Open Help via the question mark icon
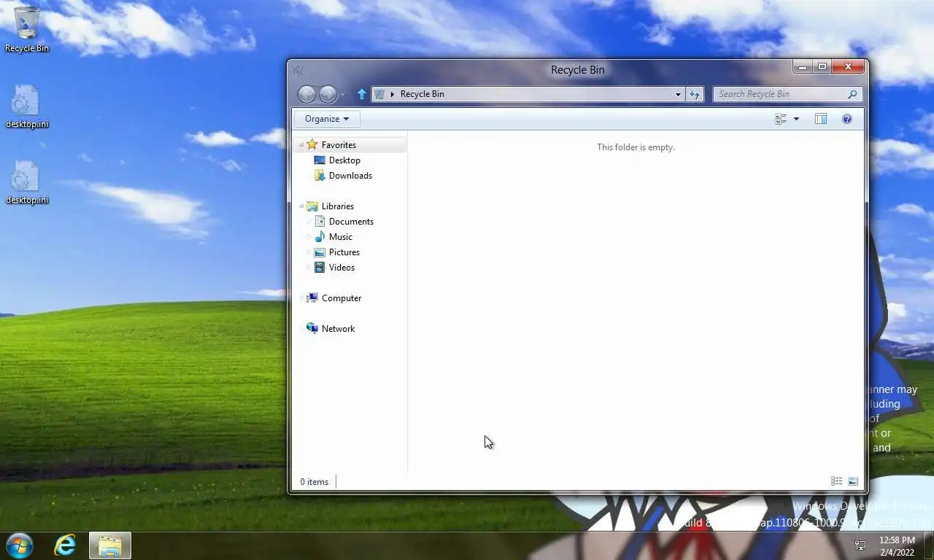This screenshot has width=934, height=560. pos(847,119)
